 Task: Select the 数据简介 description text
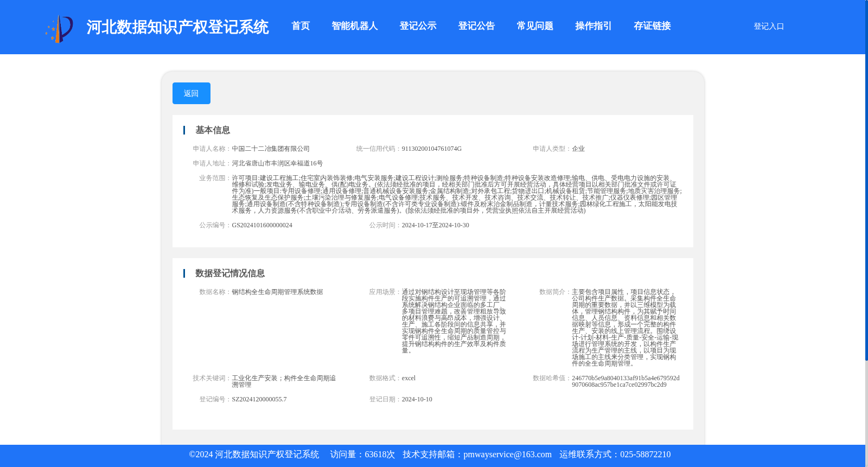(x=625, y=328)
